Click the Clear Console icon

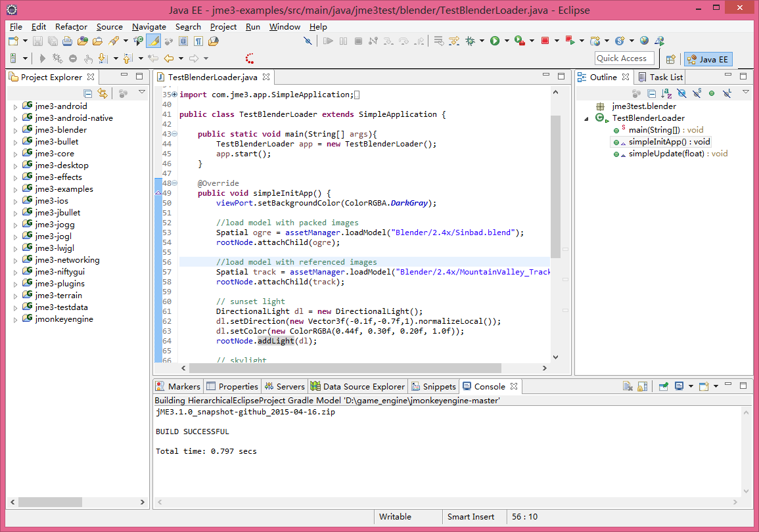628,386
